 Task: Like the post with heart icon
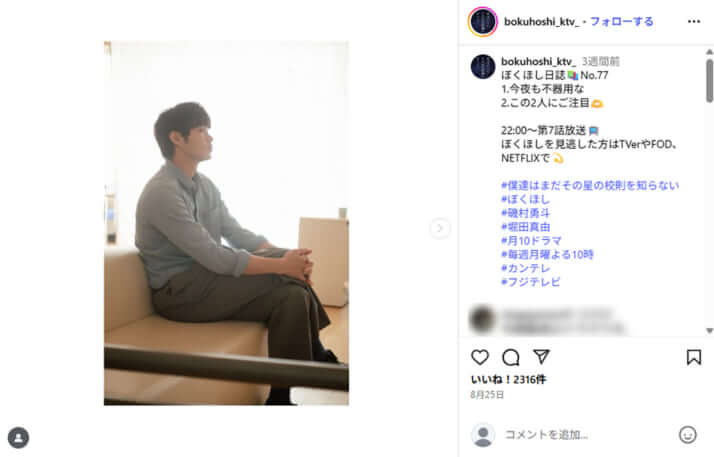[479, 357]
